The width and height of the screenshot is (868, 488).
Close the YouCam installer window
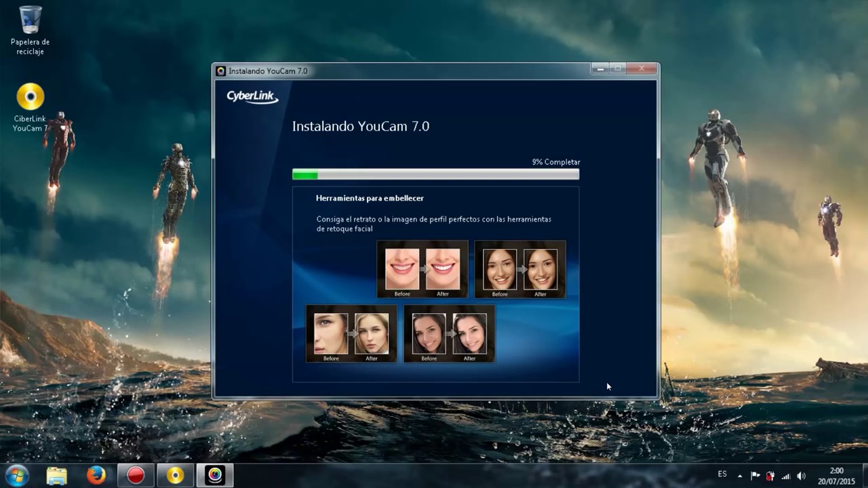tap(641, 68)
